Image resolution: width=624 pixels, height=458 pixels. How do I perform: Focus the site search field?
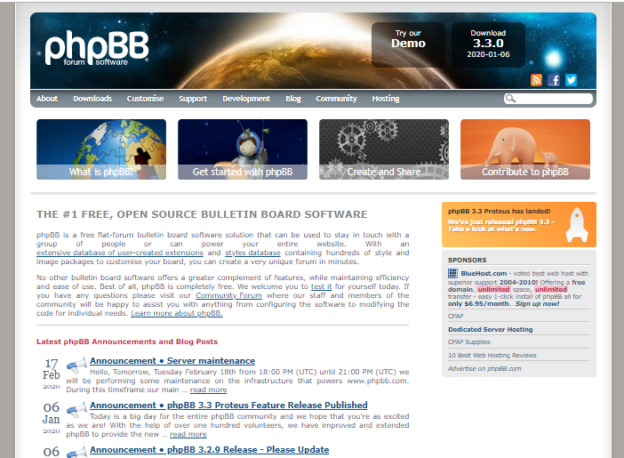click(548, 98)
